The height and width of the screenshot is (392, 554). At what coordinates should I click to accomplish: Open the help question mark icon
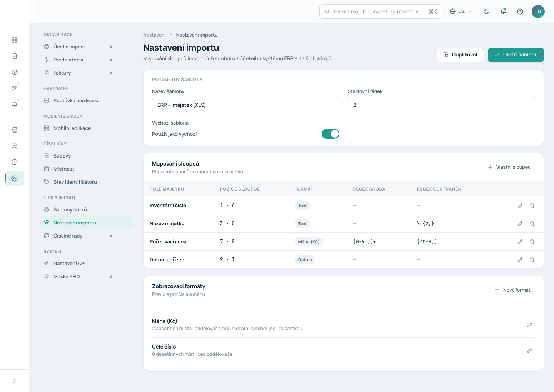tap(520, 12)
